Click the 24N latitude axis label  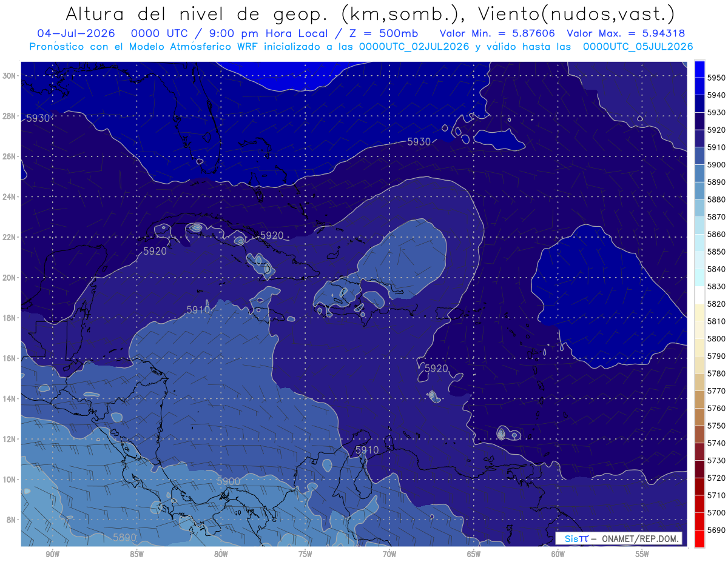coord(10,197)
